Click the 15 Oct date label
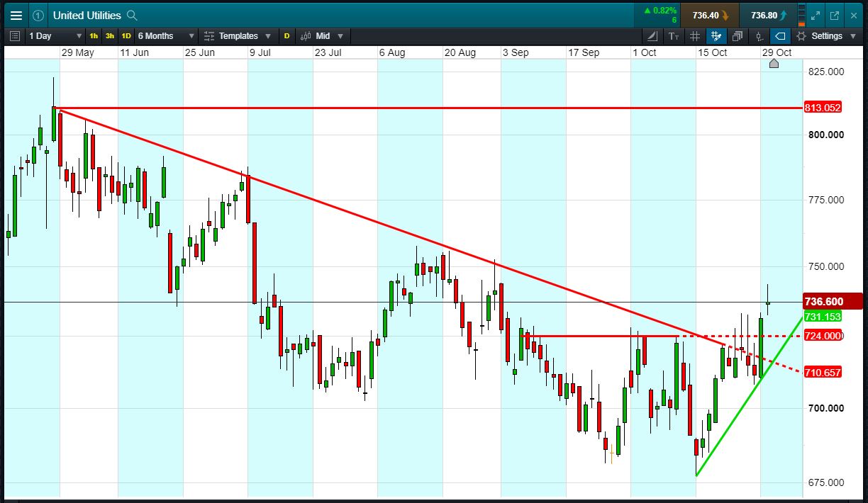This screenshot has width=868, height=503. (x=712, y=52)
